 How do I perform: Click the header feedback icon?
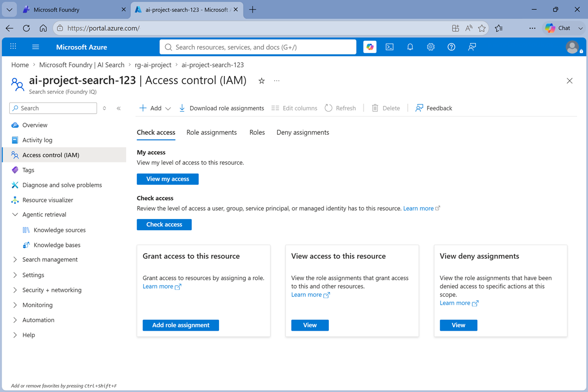tap(472, 47)
